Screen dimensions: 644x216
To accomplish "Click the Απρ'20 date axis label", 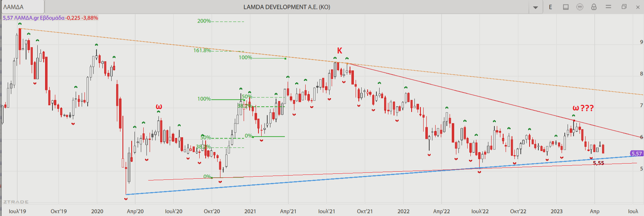I will coord(135,211).
